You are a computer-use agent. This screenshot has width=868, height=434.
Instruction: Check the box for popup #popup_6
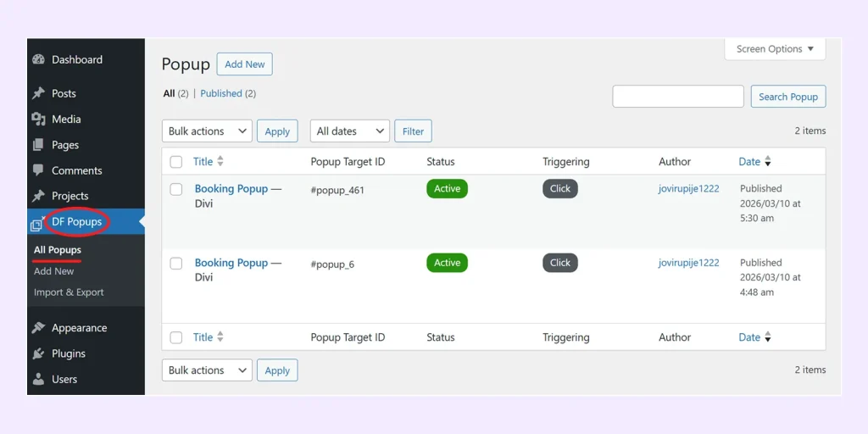pyautogui.click(x=176, y=263)
